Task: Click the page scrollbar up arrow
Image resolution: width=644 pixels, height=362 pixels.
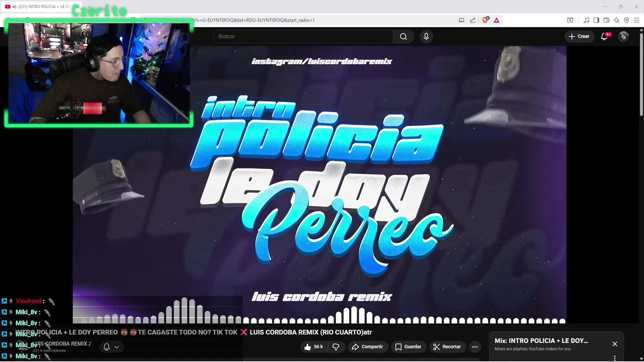Action: tap(641, 31)
